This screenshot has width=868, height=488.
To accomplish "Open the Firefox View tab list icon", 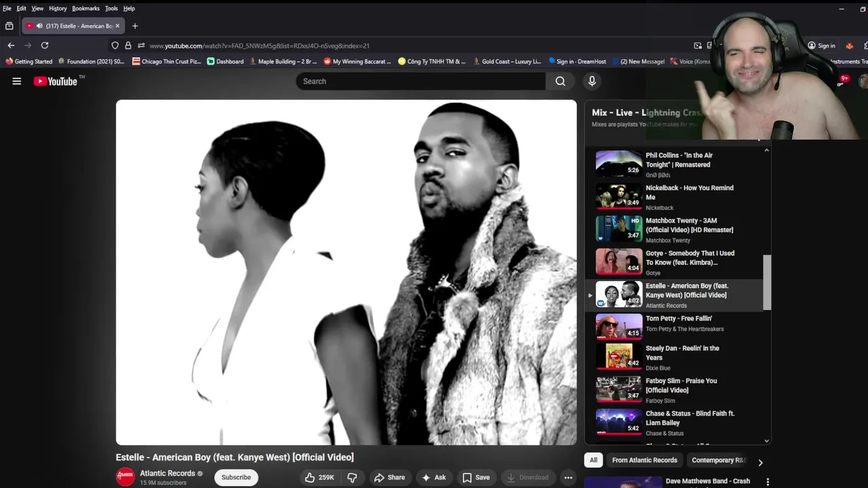I will [x=9, y=26].
